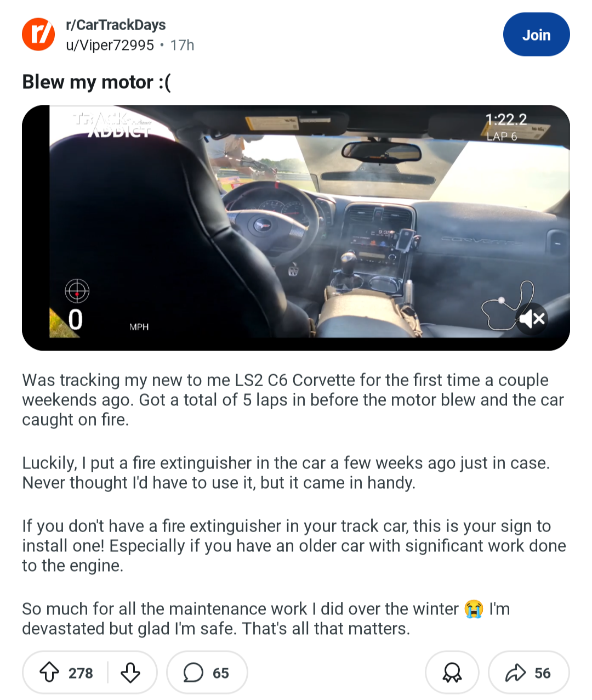This screenshot has width=592, height=700.
Task: Tap the share arrow icon
Action: tap(515, 673)
